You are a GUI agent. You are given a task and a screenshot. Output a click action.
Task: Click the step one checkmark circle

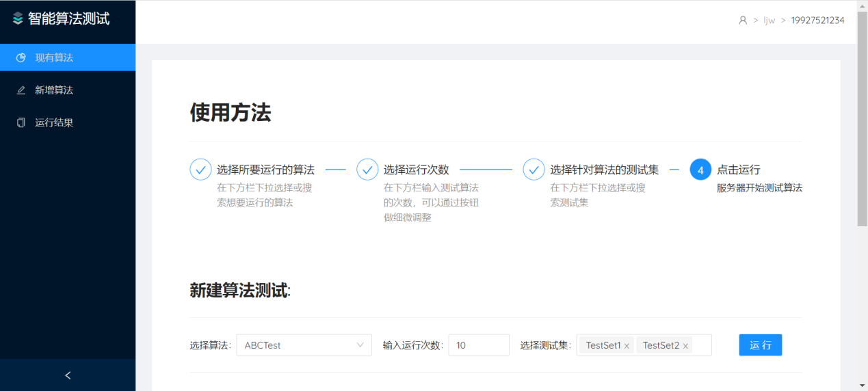tap(200, 170)
